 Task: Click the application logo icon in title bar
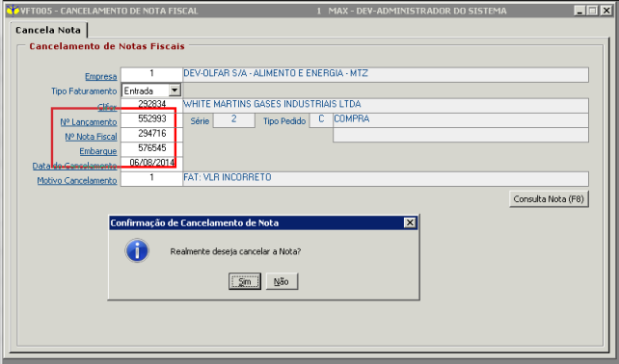pos(13,10)
